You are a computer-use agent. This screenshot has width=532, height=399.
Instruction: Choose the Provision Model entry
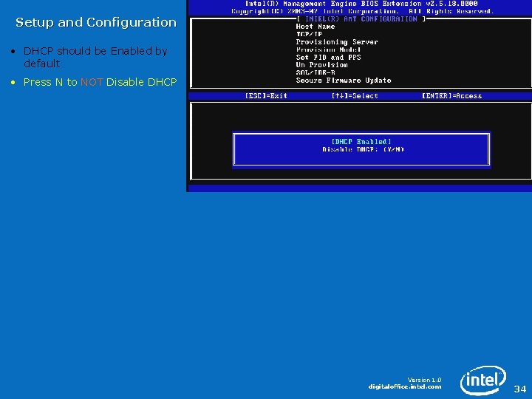pos(328,50)
